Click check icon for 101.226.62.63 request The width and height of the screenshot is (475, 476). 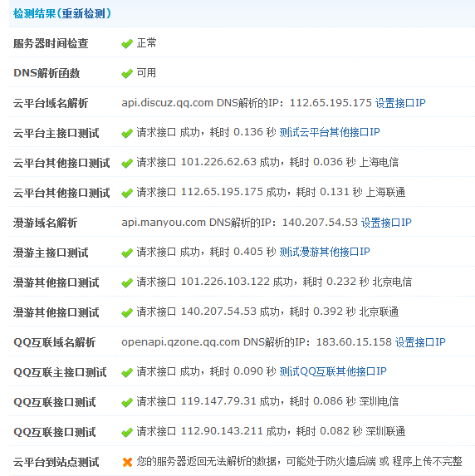[x=127, y=164]
